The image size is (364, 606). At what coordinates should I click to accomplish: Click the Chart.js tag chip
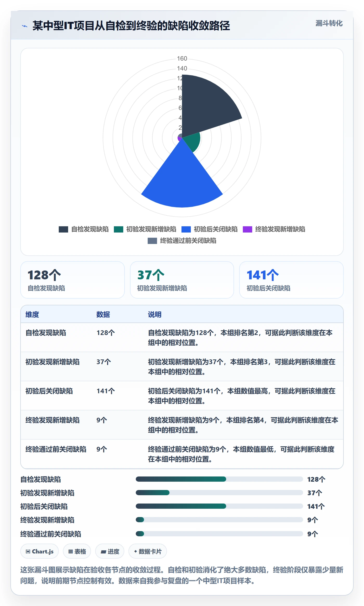pyautogui.click(x=40, y=551)
